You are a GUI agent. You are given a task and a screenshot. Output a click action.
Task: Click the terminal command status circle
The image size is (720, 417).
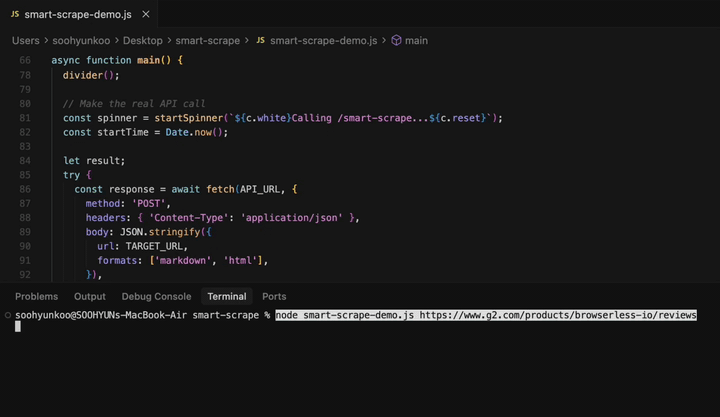(8, 315)
